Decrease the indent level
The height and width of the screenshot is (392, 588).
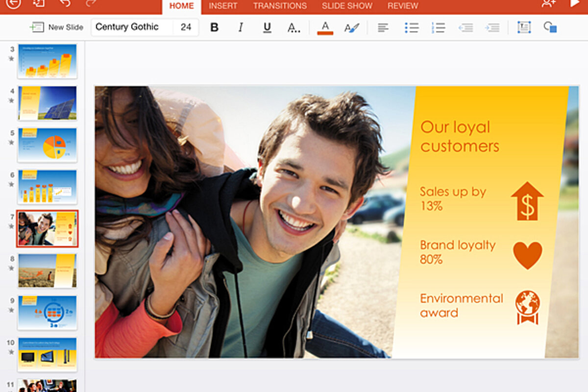click(x=465, y=28)
